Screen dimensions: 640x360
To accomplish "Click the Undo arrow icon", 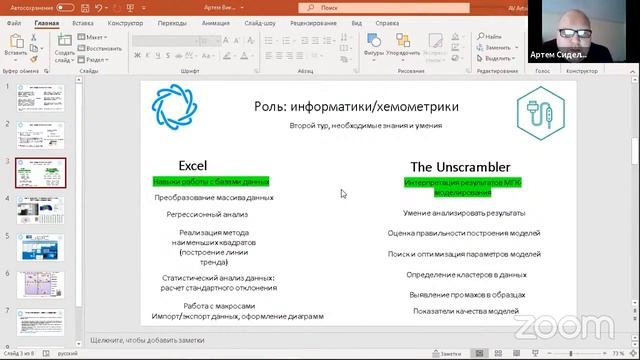I will click(x=98, y=8).
